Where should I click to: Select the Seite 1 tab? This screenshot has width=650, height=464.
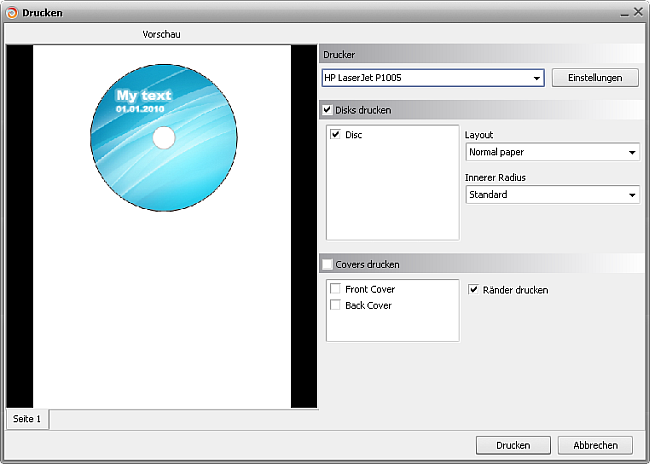point(27,419)
